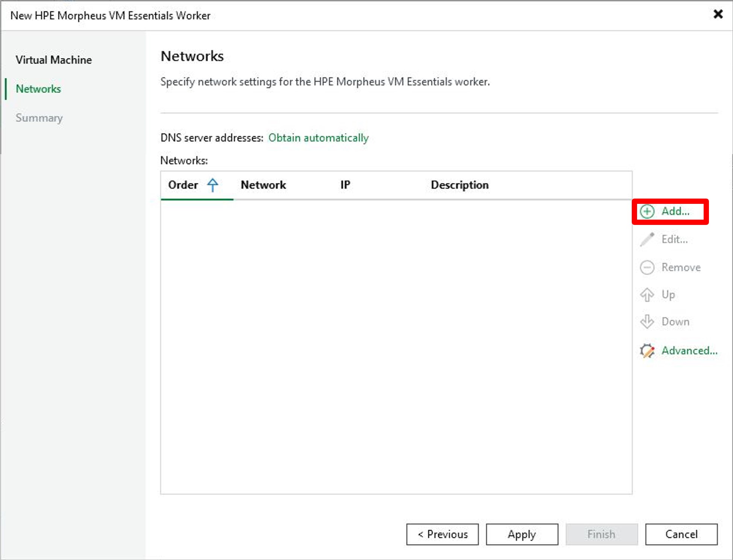Cancel the worker wizard
The height and width of the screenshot is (560, 733).
681,534
